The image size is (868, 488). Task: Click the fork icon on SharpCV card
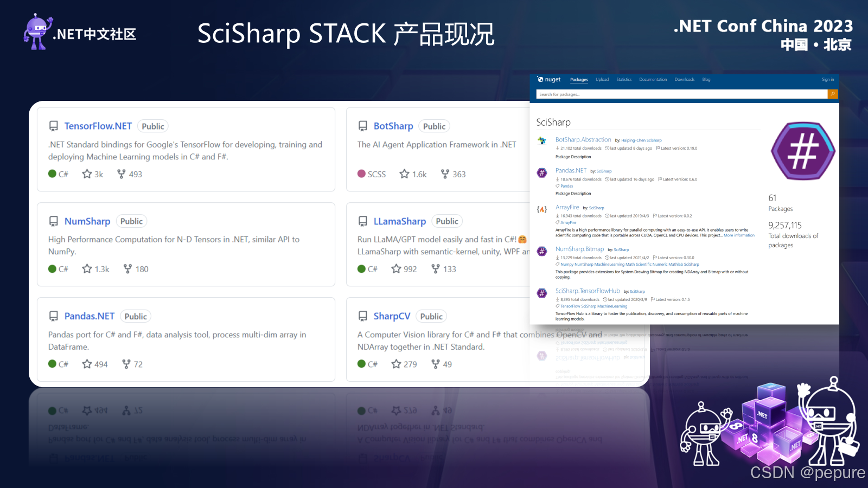[436, 364]
